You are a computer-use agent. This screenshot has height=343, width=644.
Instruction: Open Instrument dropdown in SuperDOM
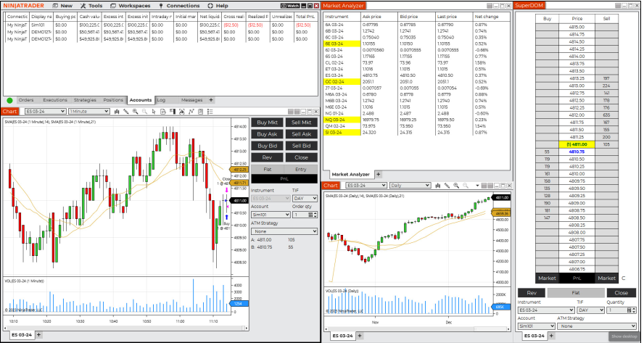click(546, 310)
